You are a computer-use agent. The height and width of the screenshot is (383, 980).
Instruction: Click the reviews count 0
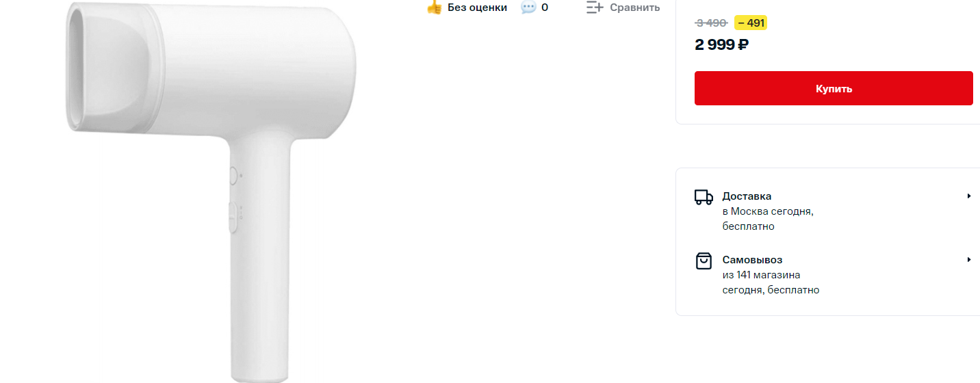pyautogui.click(x=545, y=8)
